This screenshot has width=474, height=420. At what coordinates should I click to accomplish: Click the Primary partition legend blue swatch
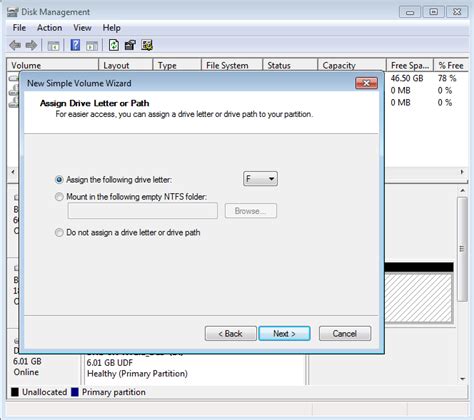75,392
